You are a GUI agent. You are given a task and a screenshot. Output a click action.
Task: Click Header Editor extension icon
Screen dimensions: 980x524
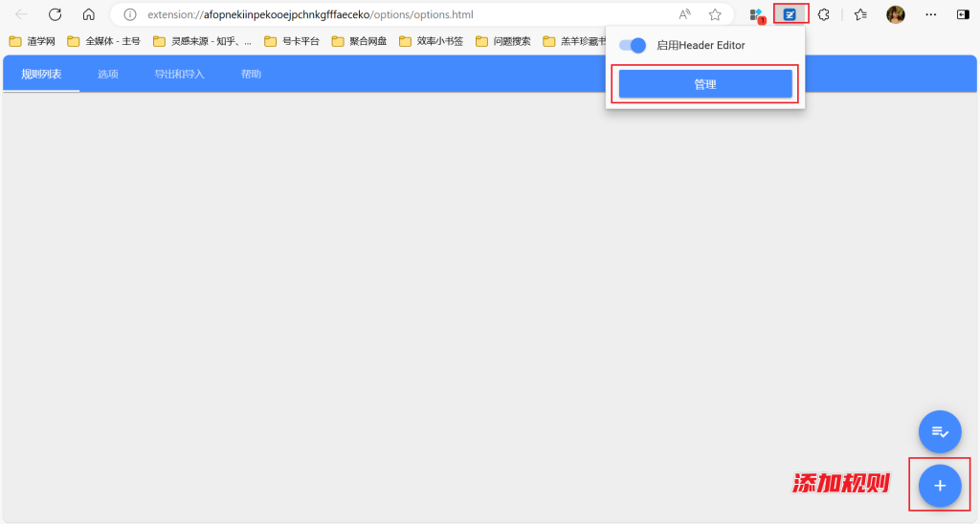790,14
